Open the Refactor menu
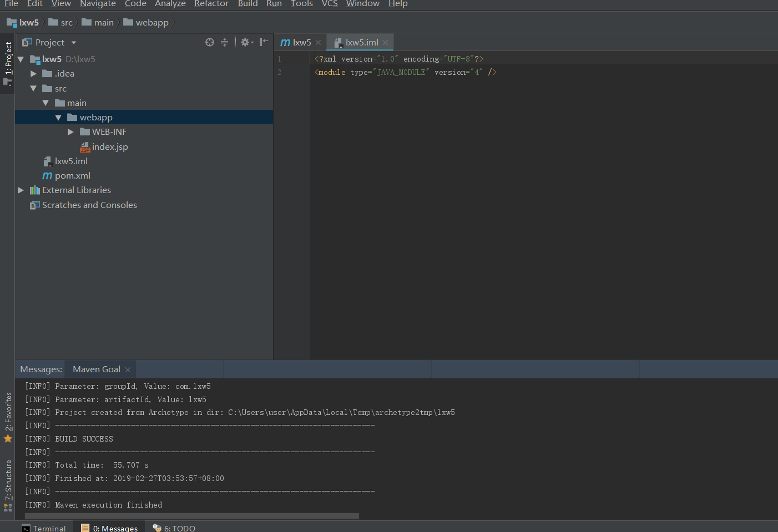The height and width of the screenshot is (532, 778). click(211, 4)
